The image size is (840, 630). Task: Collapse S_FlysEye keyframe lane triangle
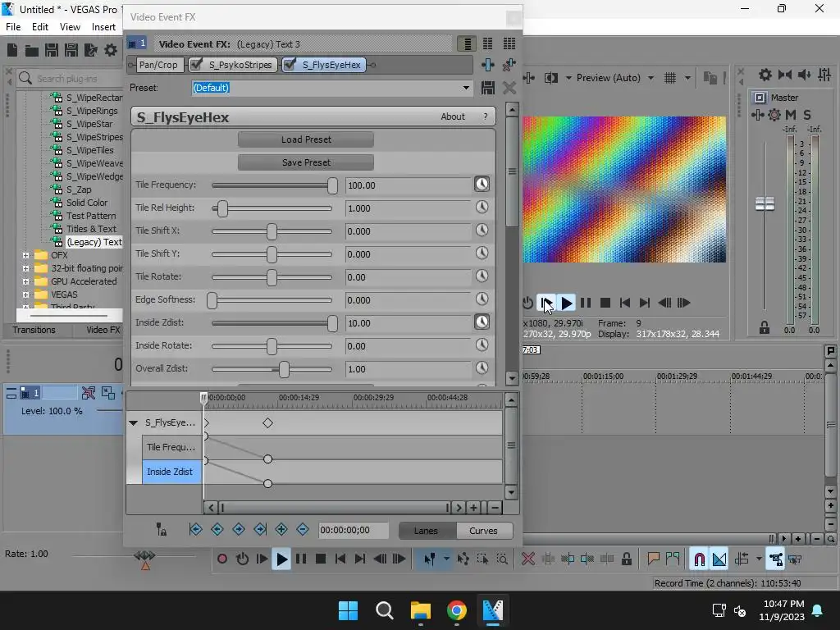point(134,422)
